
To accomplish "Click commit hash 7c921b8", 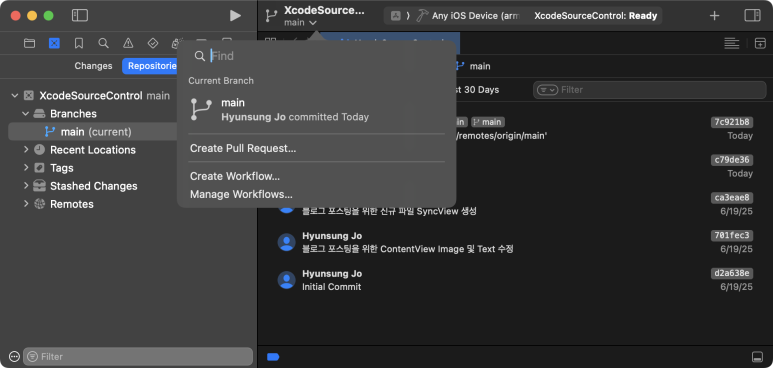I will pyautogui.click(x=732, y=122).
